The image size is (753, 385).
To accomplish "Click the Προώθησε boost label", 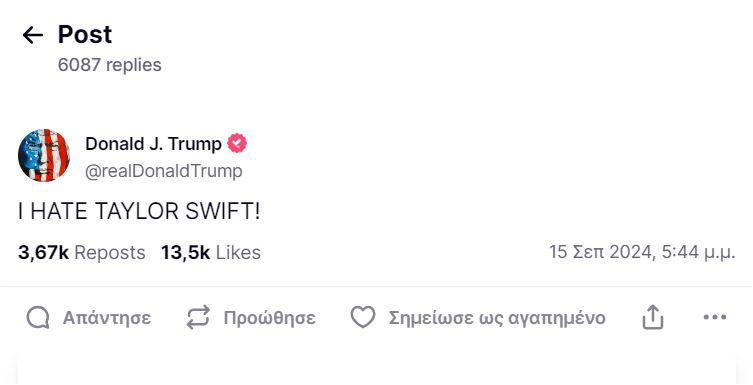I will pos(269,318).
